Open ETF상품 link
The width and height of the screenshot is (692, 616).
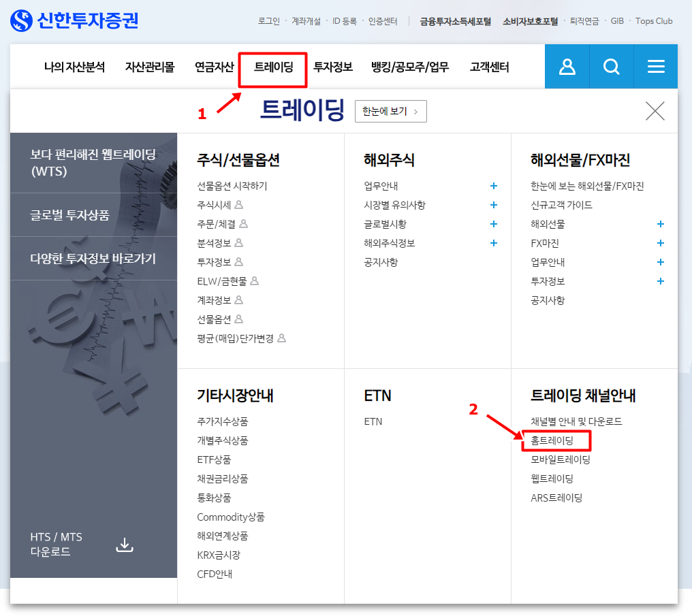[214, 459]
